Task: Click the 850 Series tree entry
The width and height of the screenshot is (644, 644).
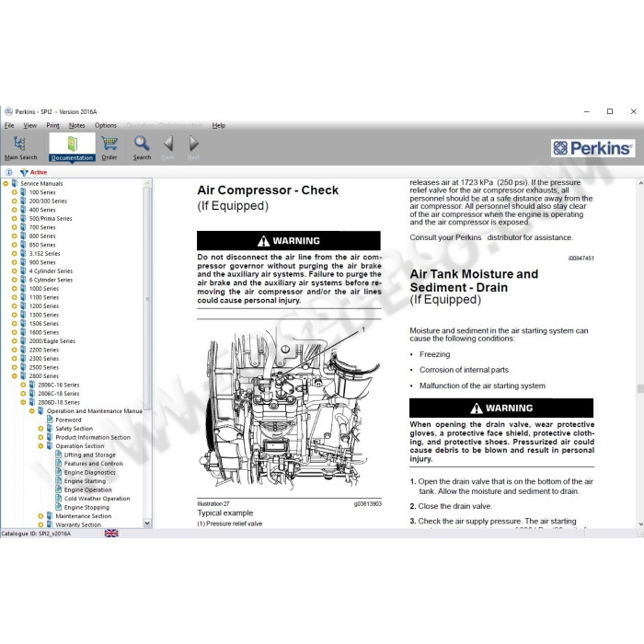Action: (x=42, y=245)
